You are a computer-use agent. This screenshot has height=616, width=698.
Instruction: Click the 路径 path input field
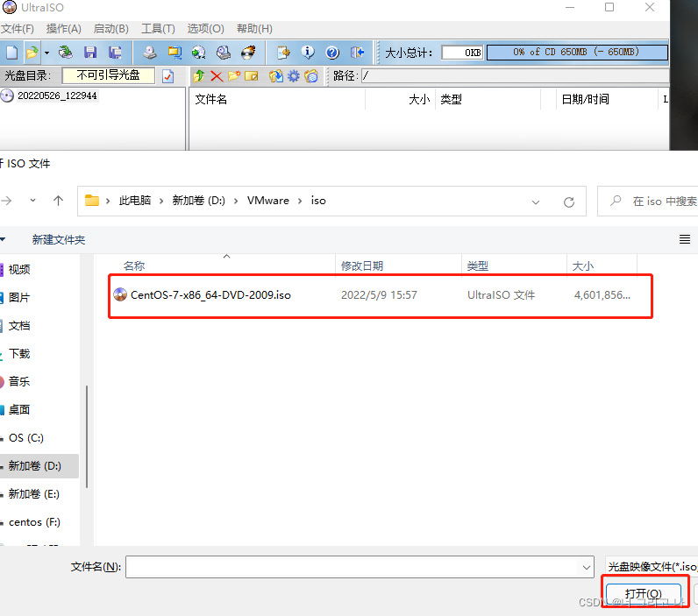tap(516, 76)
